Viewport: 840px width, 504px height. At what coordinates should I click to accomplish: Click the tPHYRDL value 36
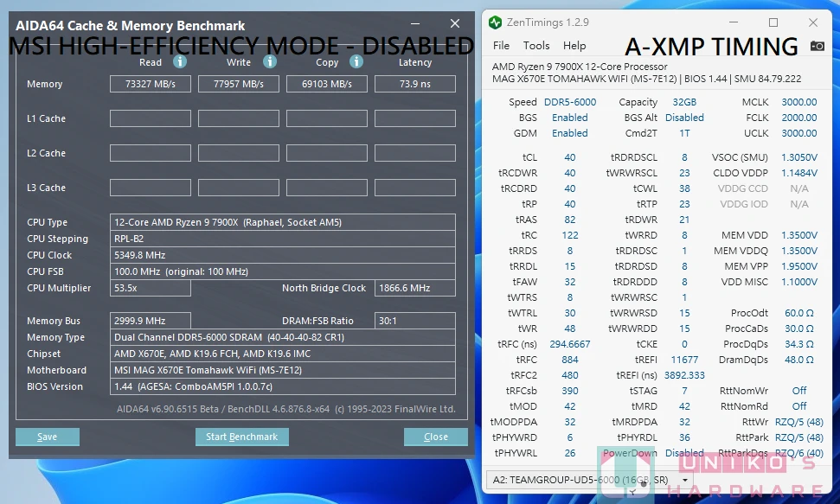684,437
